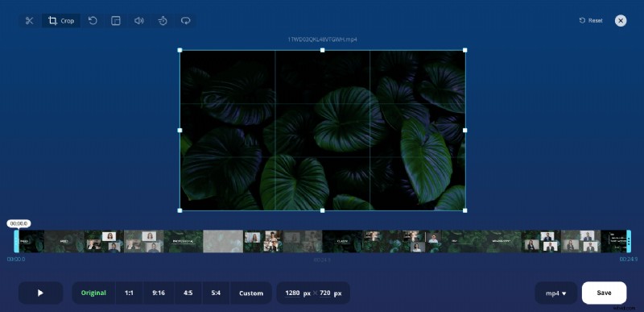
Task: Open the Resize layout tool
Action: click(x=116, y=20)
